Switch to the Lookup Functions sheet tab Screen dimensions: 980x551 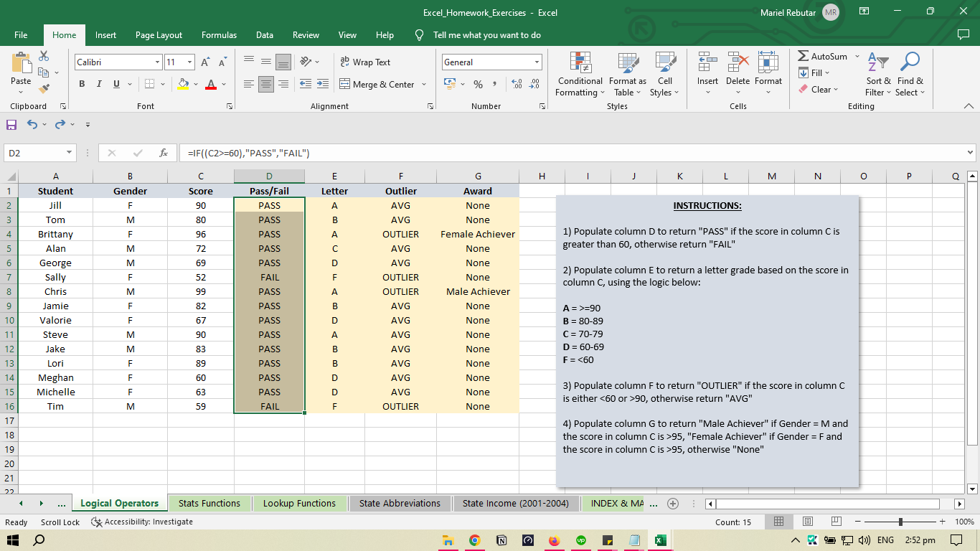click(299, 504)
